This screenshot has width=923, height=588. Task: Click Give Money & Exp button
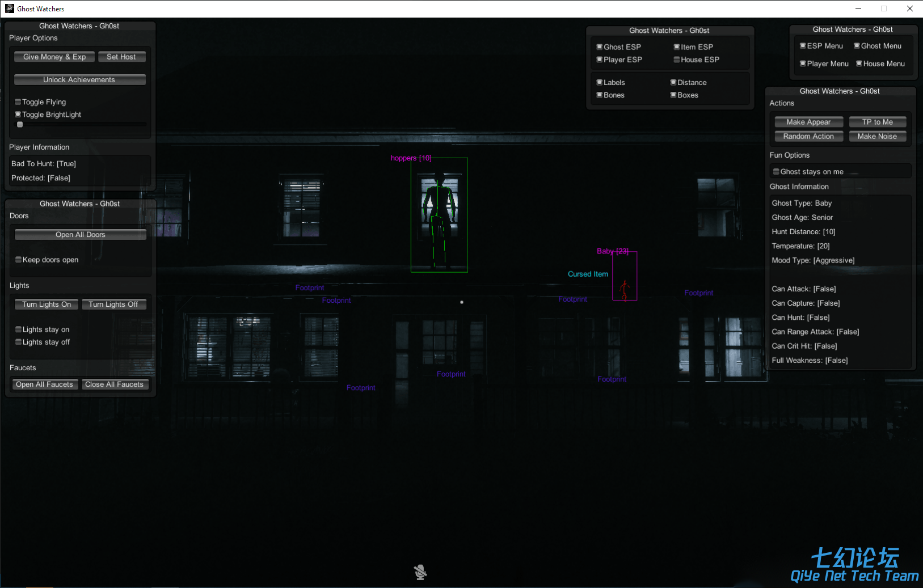click(54, 57)
